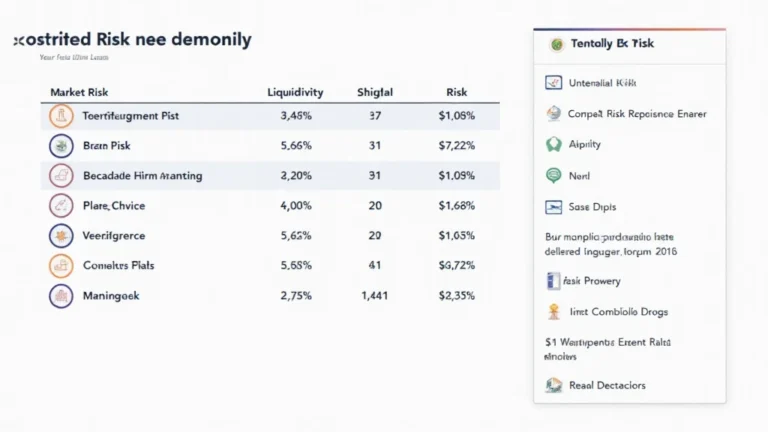Viewport: 768px width, 432px height.
Task: Click the Maningoek row icon
Action: point(61,296)
